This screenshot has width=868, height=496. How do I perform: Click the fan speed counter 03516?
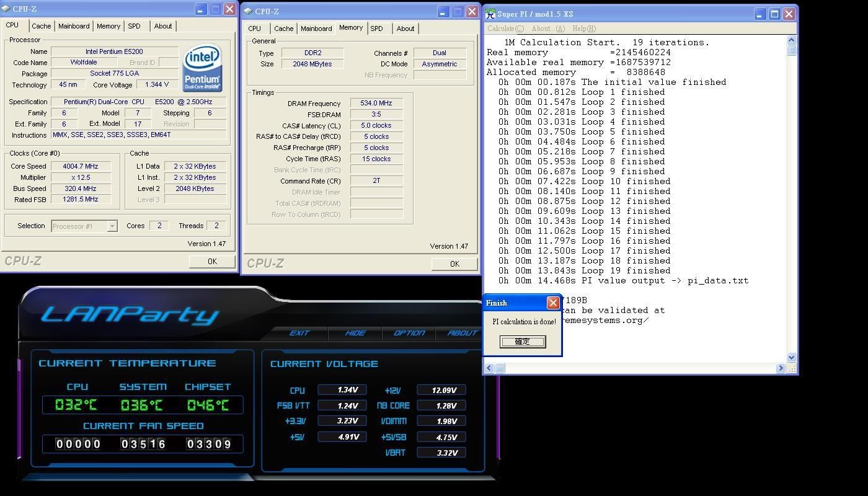coord(143,444)
